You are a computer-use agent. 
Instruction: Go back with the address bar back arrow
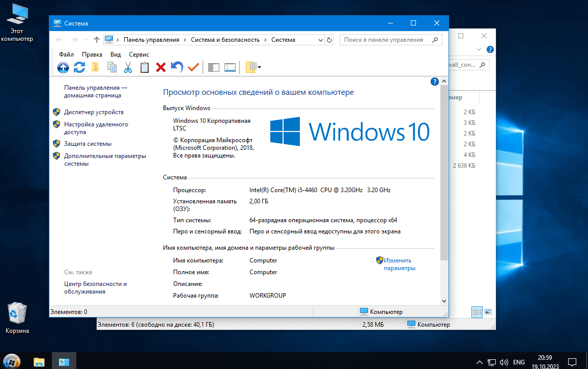point(59,40)
